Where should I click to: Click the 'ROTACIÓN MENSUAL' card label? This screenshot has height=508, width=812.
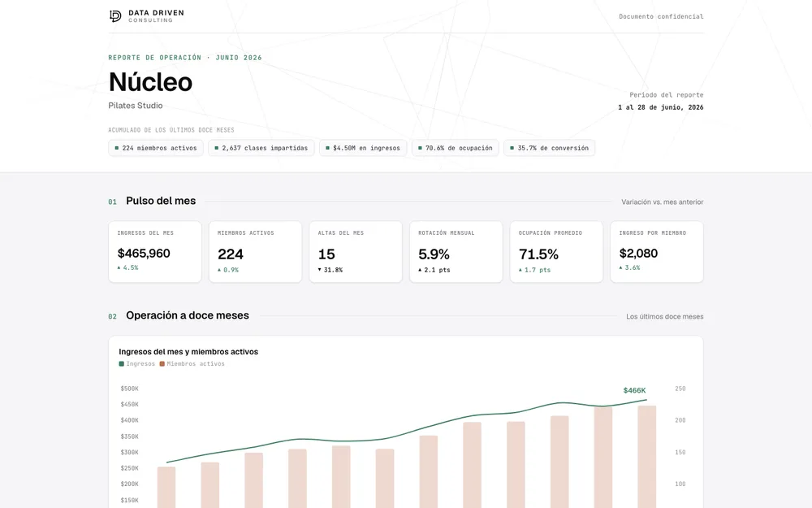(x=447, y=233)
